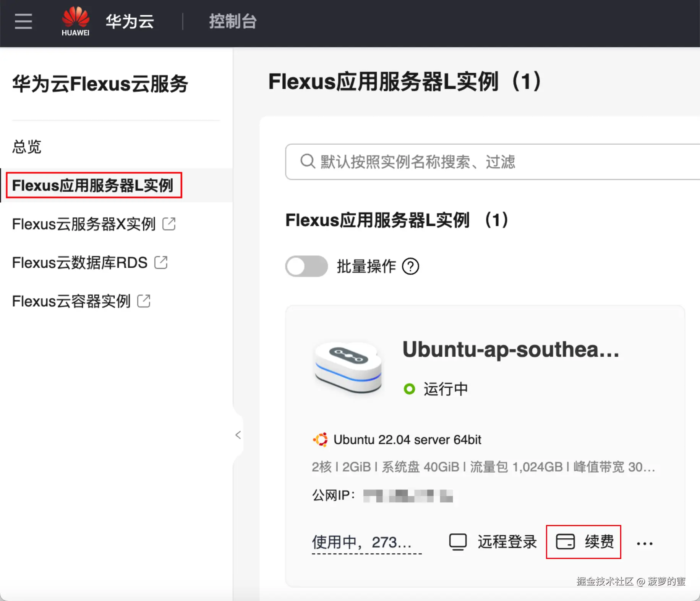The width and height of the screenshot is (700, 601).
Task: Click the help icon next to 批量操作
Action: click(x=411, y=267)
